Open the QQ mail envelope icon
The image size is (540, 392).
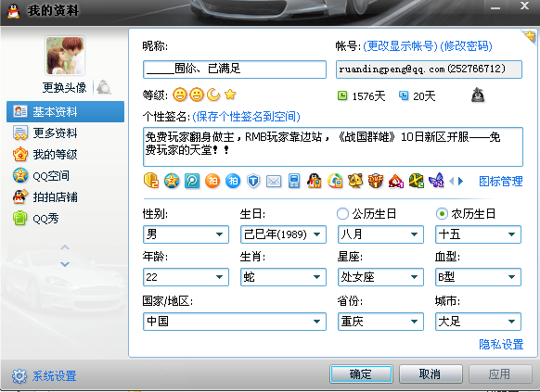274,182
